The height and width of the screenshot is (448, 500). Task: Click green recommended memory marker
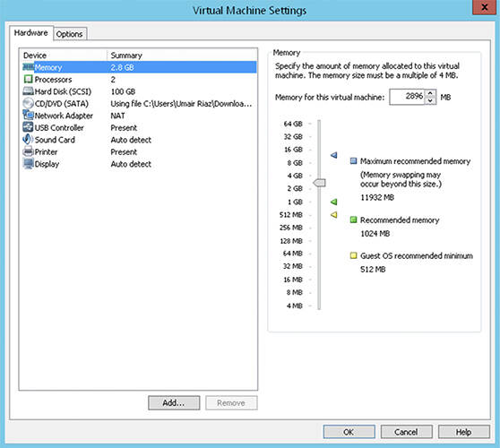pyautogui.click(x=334, y=202)
